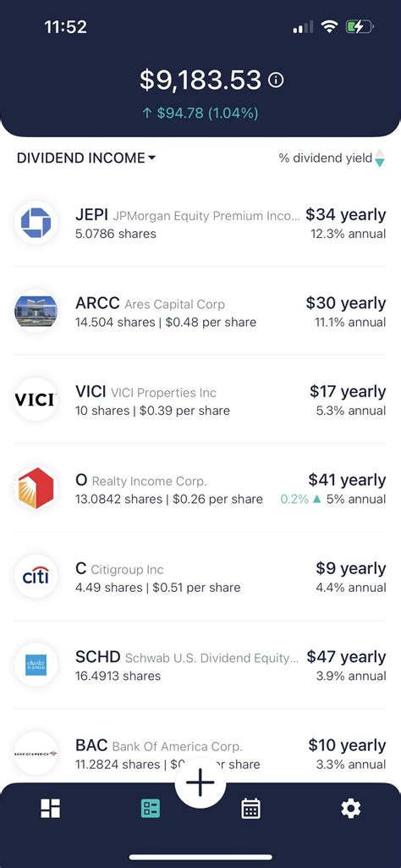Tap the plus add holding button
The height and width of the screenshot is (868, 401).
click(200, 783)
